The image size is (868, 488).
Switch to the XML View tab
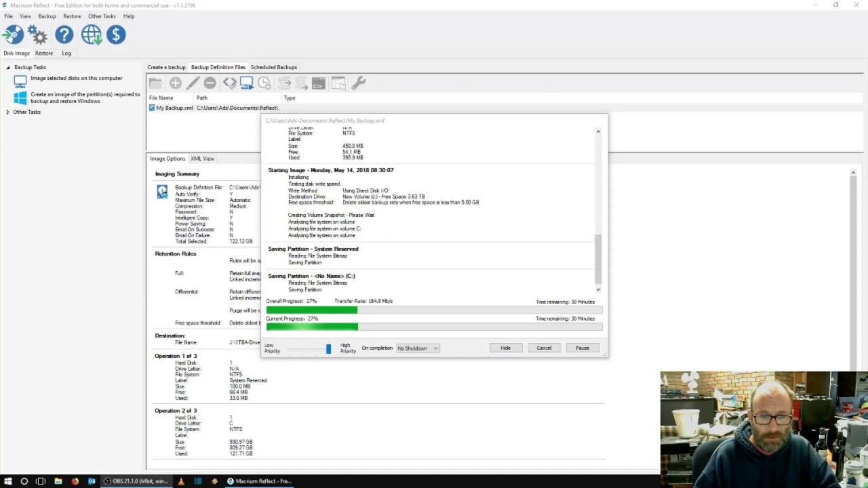[202, 159]
